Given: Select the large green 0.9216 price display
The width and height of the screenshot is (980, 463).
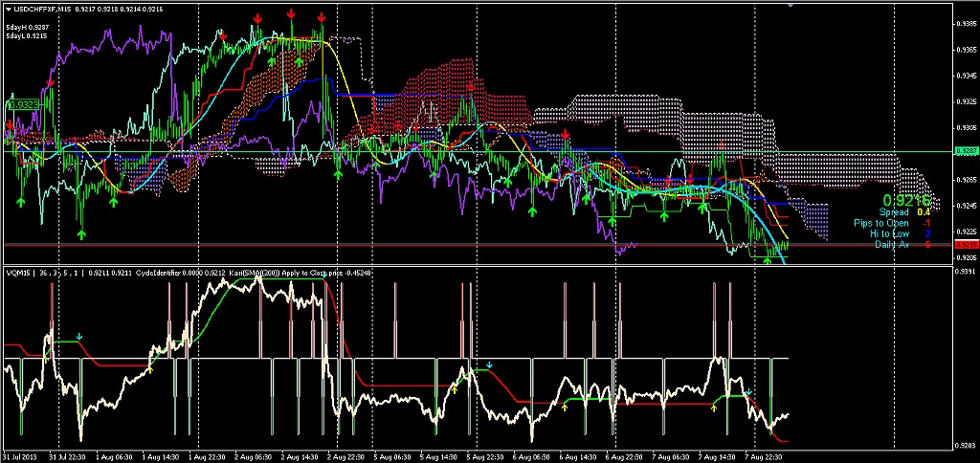Looking at the screenshot, I should click(x=906, y=200).
